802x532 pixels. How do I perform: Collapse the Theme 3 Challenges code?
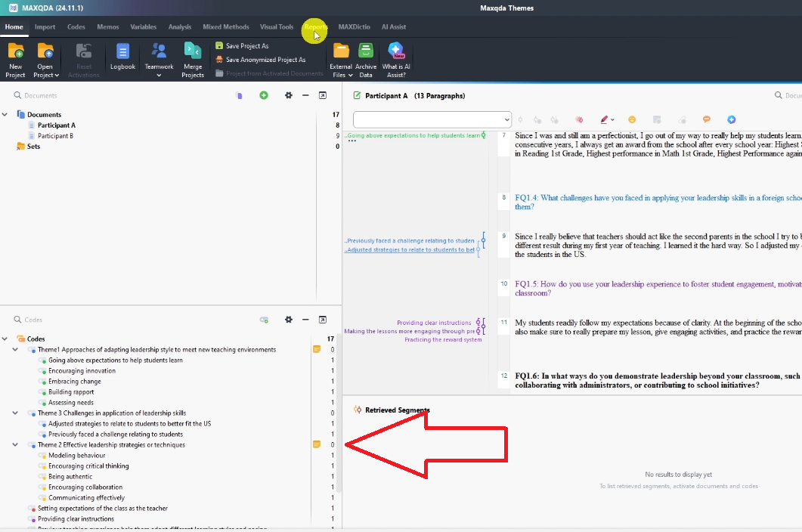[x=15, y=413]
